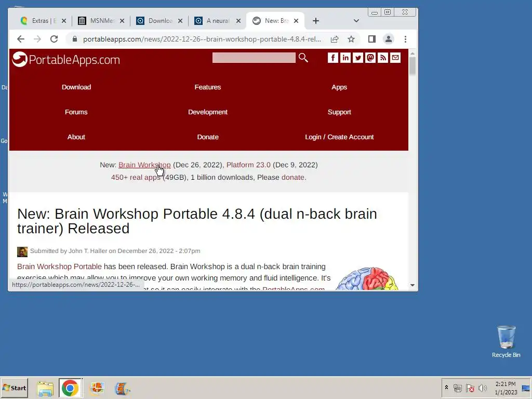This screenshot has width=532, height=399.
Task: Open the email newsletter icon
Action: tap(395, 58)
